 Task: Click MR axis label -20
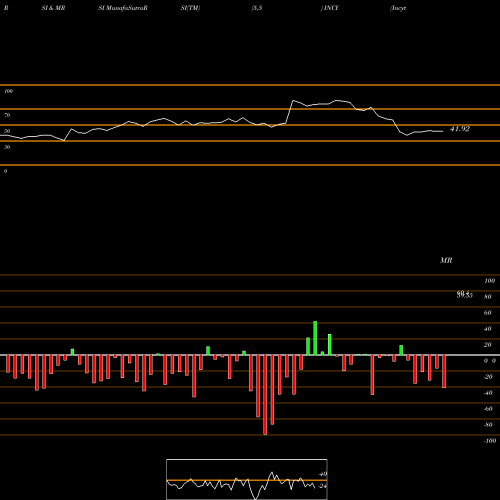click(x=488, y=377)
